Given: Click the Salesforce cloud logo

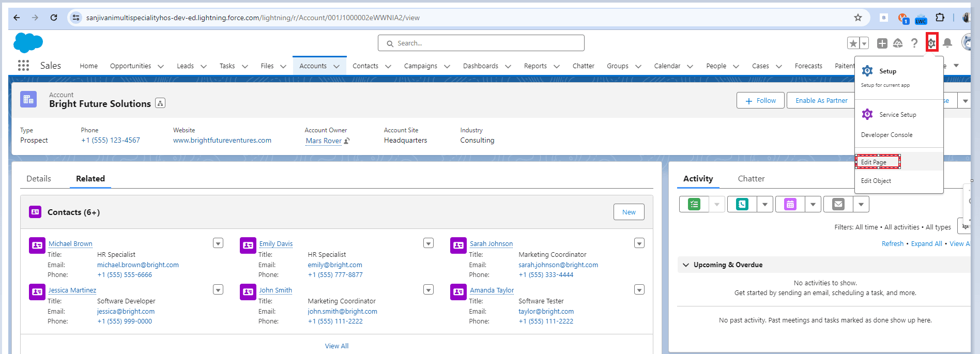Looking at the screenshot, I should 28,42.
